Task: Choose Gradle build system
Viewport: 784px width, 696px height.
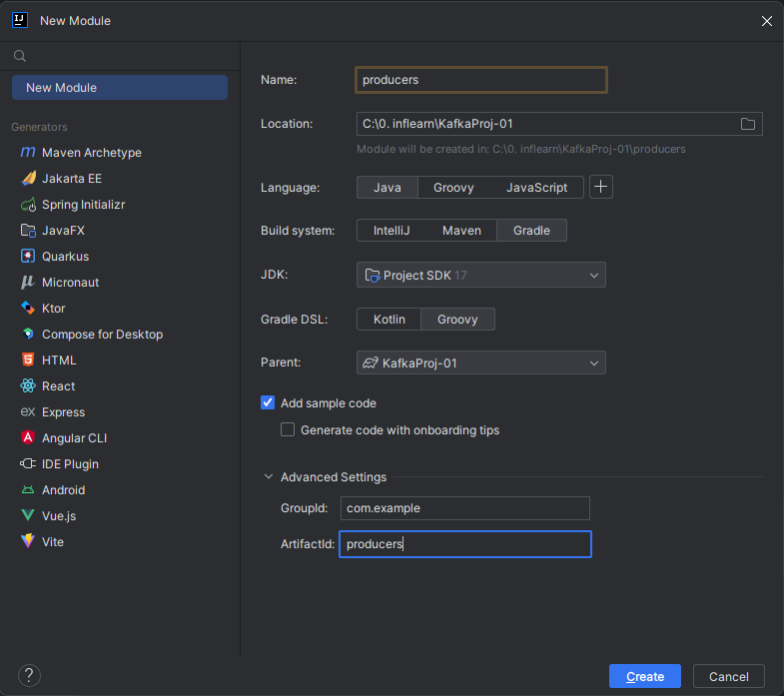Action: tap(531, 231)
